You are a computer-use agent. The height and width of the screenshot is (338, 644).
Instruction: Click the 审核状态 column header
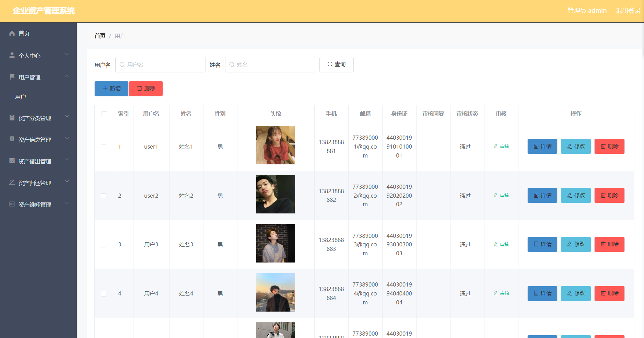(x=467, y=114)
